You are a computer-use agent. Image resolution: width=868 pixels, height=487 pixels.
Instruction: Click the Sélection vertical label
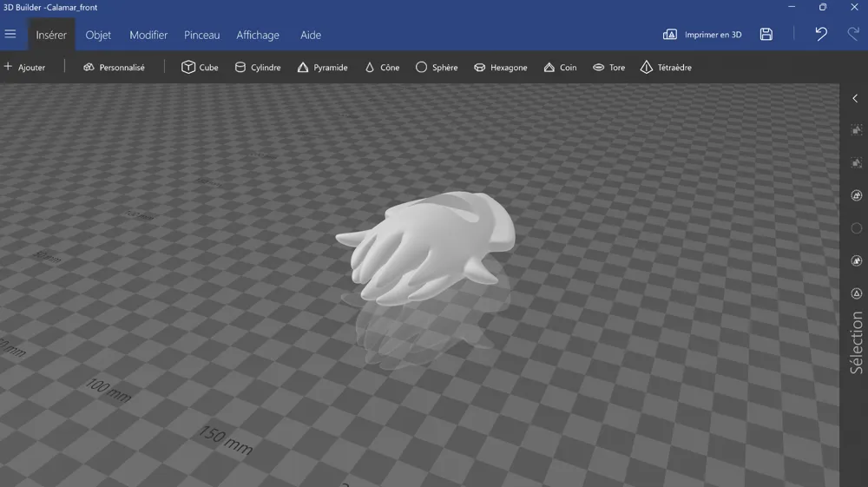pyautogui.click(x=857, y=343)
